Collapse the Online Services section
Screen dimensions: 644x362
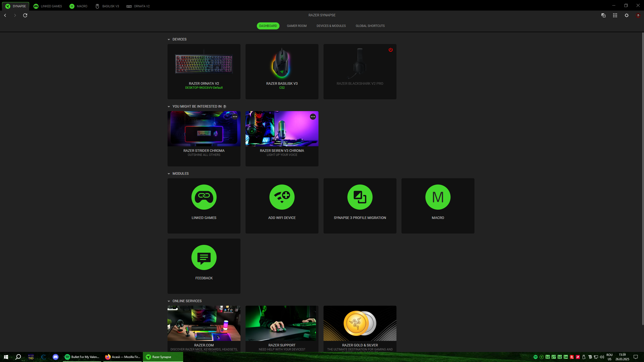coord(169,301)
